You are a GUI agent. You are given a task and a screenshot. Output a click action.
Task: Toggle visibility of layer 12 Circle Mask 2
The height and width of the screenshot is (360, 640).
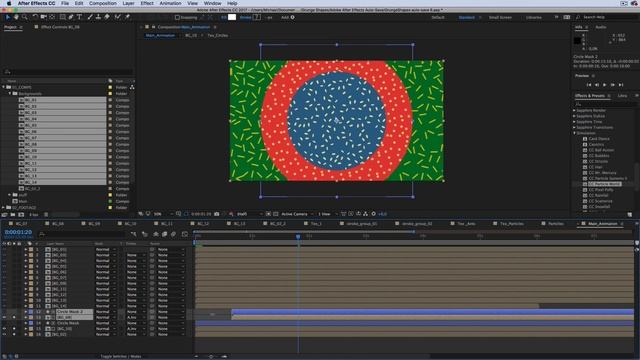4,311
